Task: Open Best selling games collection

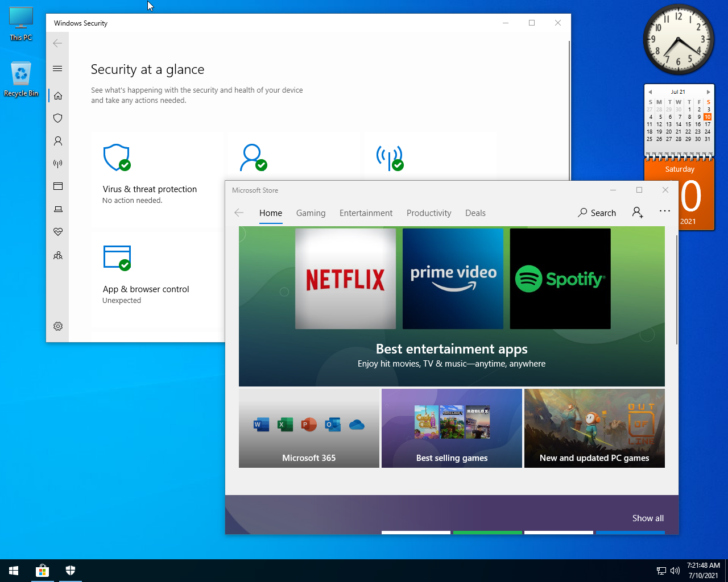Action: 452,428
